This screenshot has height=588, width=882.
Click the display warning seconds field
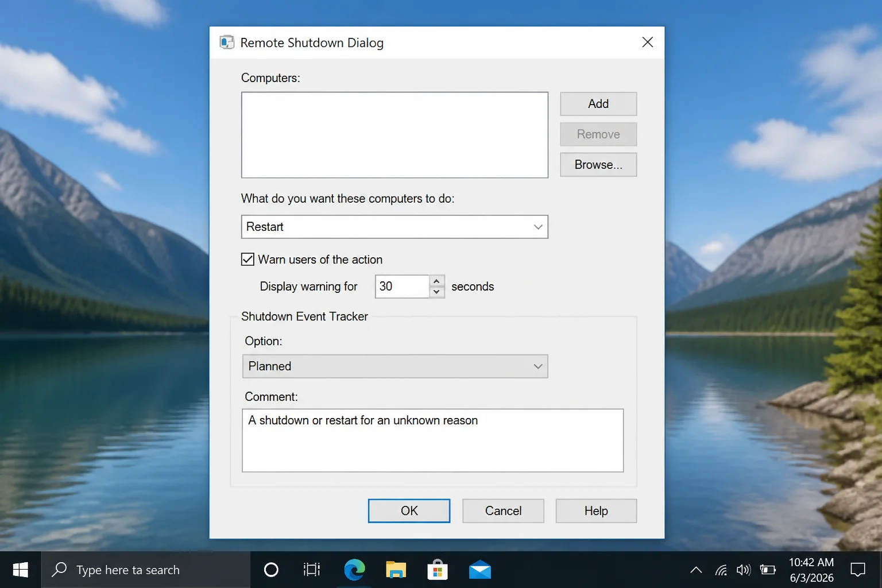coord(402,287)
